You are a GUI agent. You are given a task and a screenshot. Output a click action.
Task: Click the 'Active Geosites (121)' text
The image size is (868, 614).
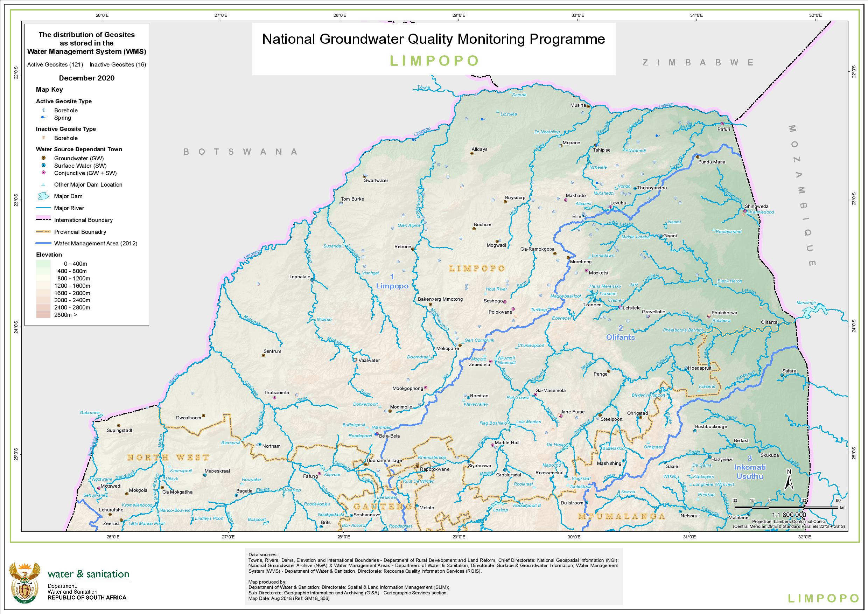pos(55,65)
